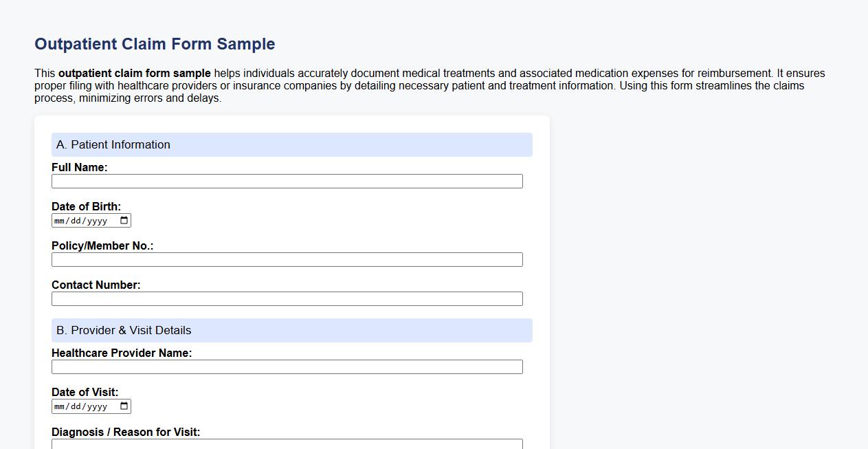Select the mm segment of Date of Visit

pyautogui.click(x=60, y=406)
